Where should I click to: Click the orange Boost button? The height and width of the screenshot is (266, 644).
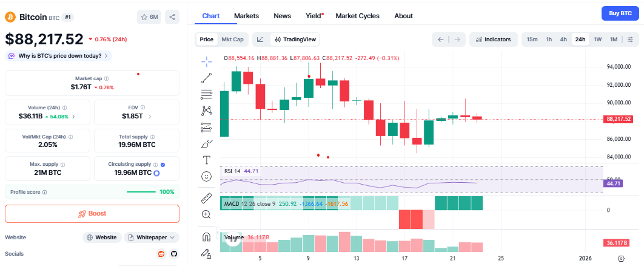click(92, 214)
